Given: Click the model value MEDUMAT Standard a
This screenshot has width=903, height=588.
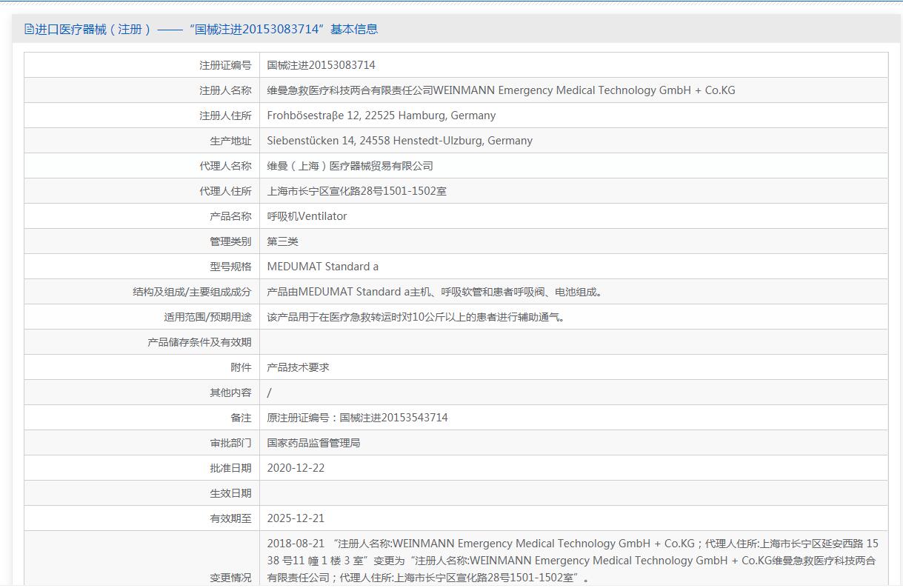Looking at the screenshot, I should pos(322,267).
